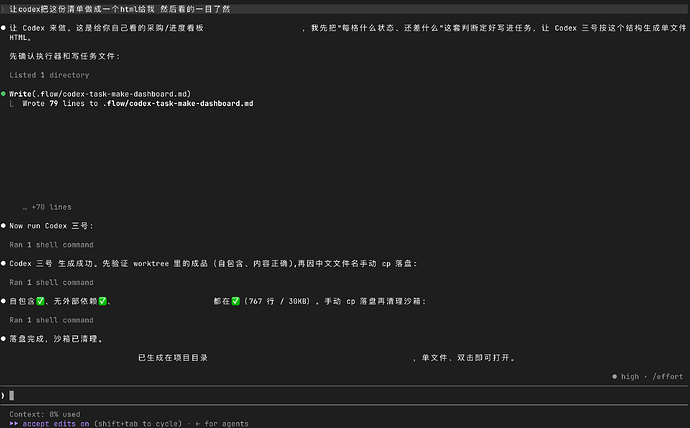Image resolution: width=690 pixels, height=428 pixels.
Task: Click the prompt chevron before the cursor
Action: (3, 395)
